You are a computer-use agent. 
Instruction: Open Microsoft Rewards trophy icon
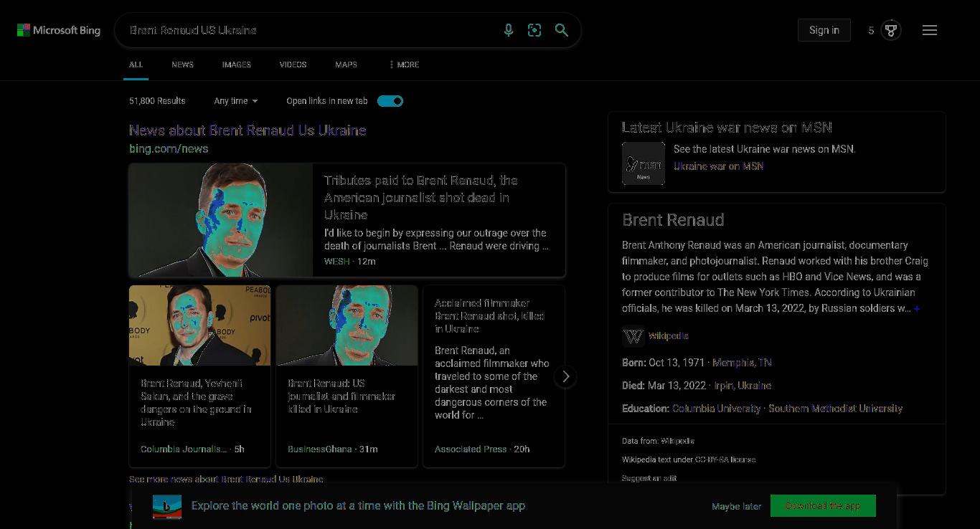(891, 30)
